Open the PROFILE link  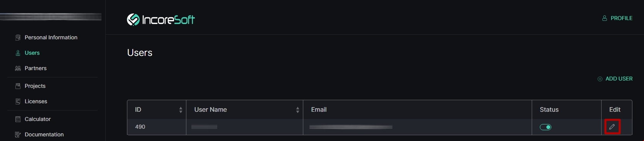pyautogui.click(x=617, y=18)
